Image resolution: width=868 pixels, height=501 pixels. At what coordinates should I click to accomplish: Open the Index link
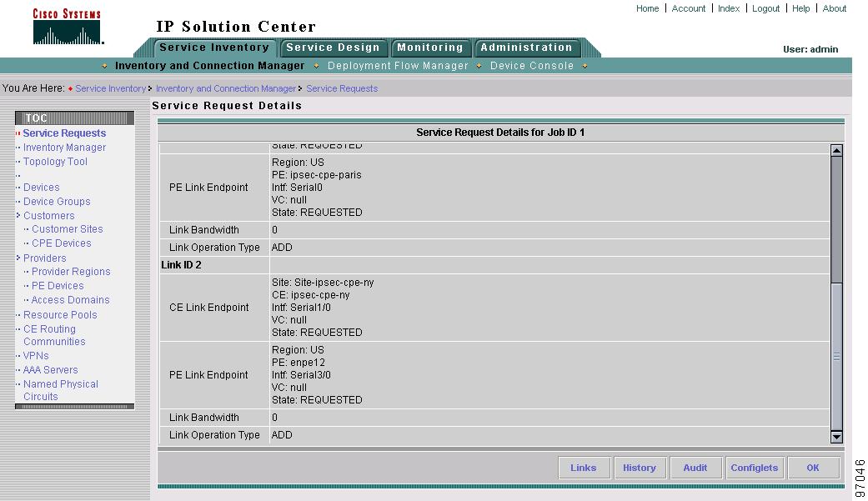click(x=729, y=8)
